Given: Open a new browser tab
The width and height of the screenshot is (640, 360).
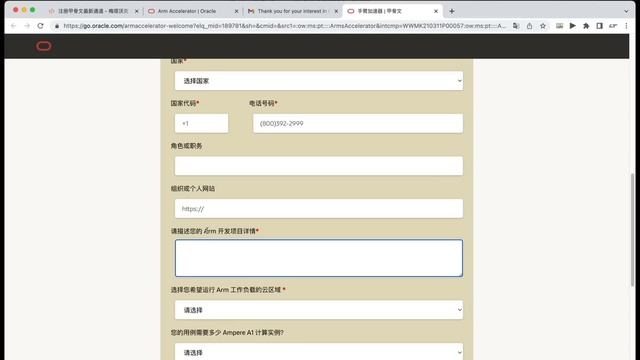Looking at the screenshot, I should (451, 11).
